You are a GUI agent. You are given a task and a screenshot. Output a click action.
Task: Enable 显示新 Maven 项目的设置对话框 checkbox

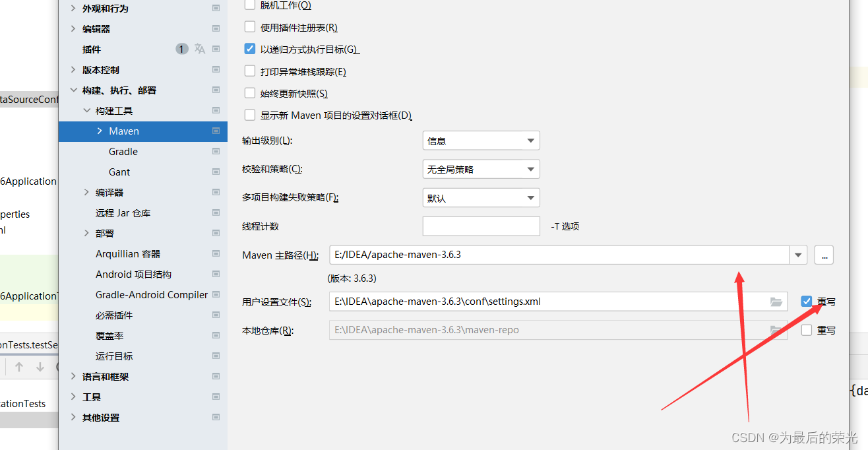point(249,115)
